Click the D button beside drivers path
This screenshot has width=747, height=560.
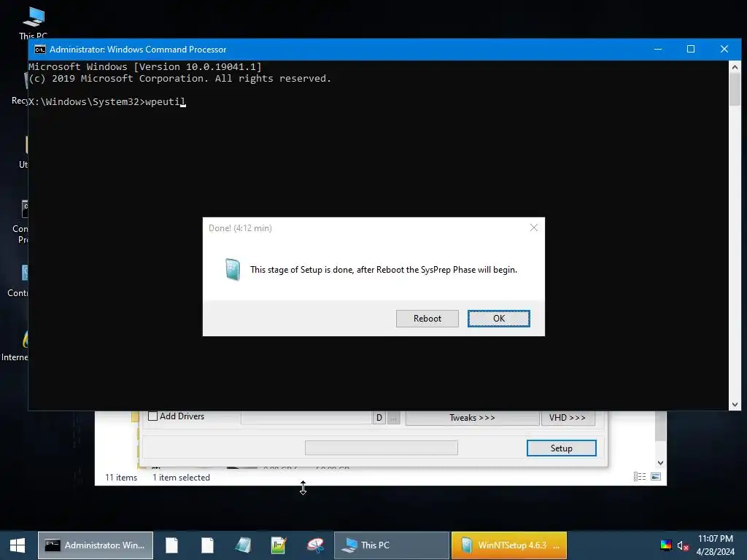[x=379, y=418]
